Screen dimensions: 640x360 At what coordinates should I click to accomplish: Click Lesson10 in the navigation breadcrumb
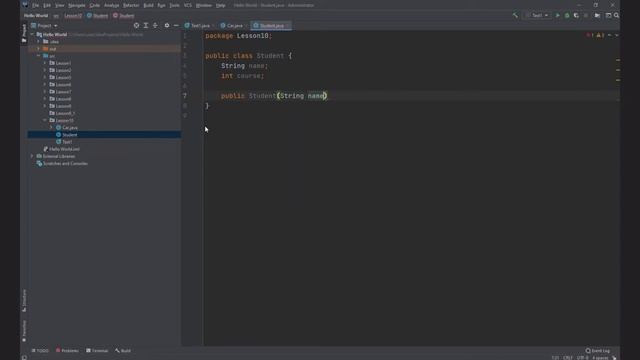pyautogui.click(x=73, y=16)
